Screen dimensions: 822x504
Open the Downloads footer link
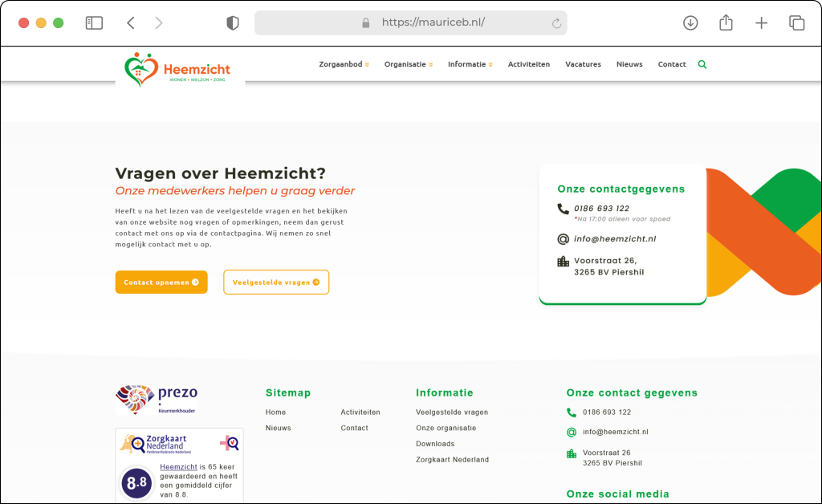435,444
